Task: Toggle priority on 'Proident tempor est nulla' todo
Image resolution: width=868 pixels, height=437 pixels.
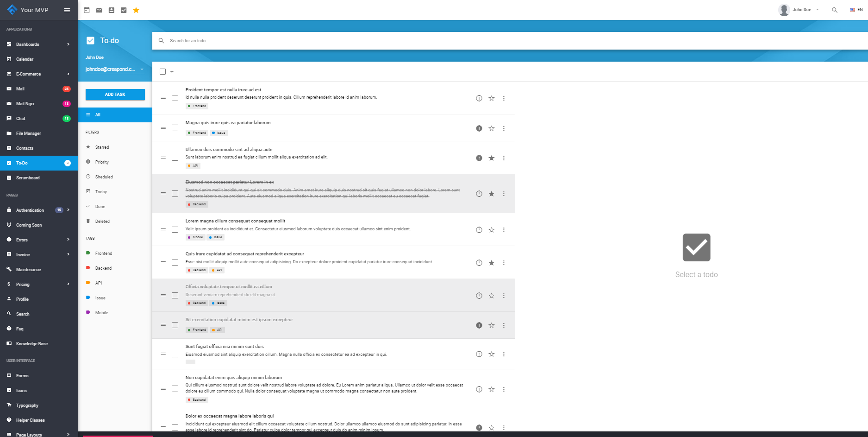Action: (x=479, y=98)
